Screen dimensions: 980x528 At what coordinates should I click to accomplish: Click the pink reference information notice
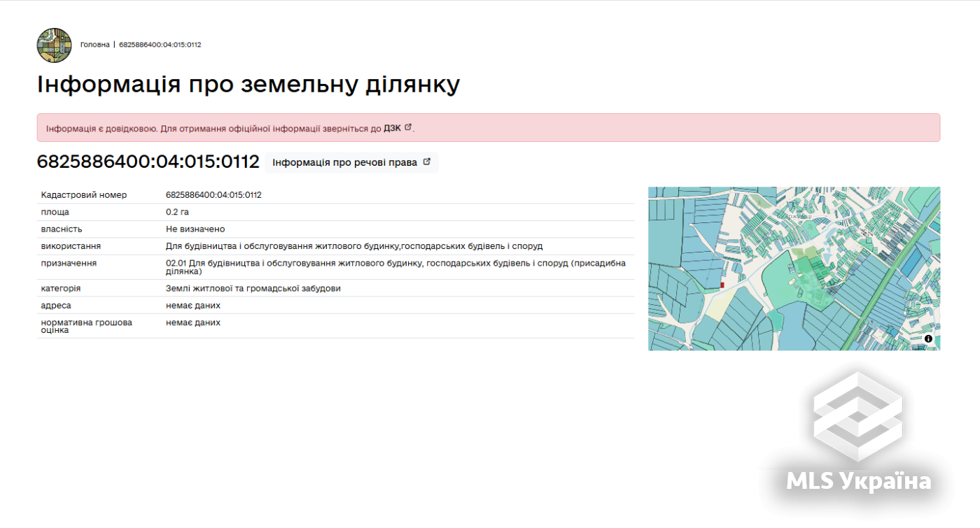tap(489, 128)
